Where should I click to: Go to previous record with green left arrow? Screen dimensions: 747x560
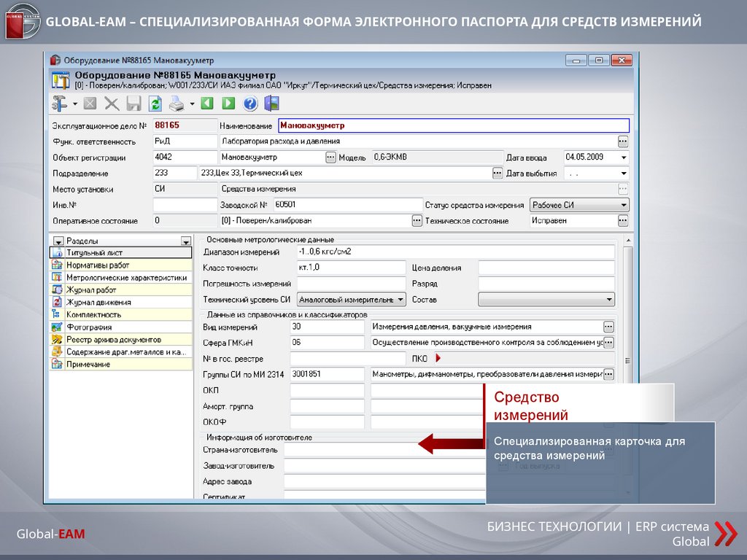pos(206,104)
